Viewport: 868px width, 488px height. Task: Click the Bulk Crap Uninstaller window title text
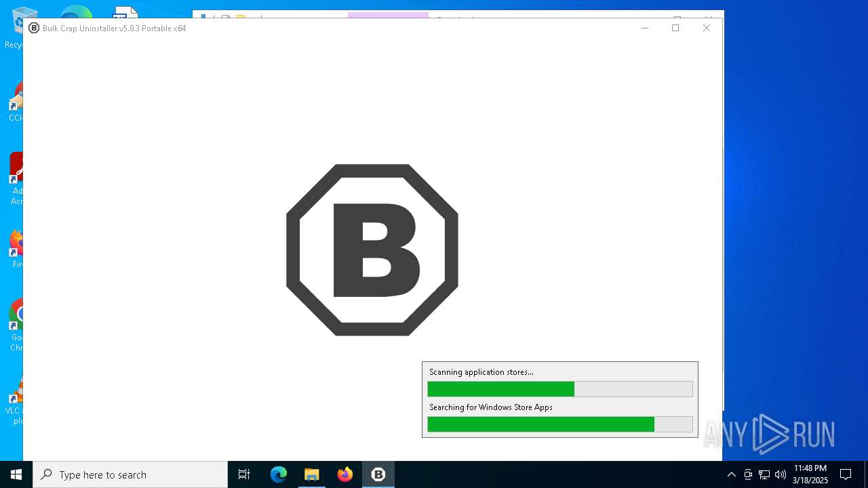click(114, 28)
